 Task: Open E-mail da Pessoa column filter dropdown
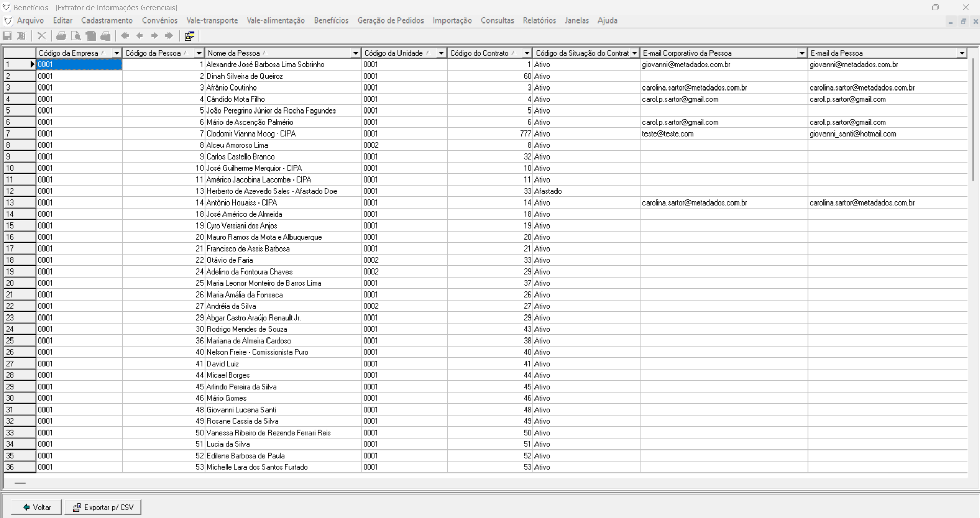[962, 53]
